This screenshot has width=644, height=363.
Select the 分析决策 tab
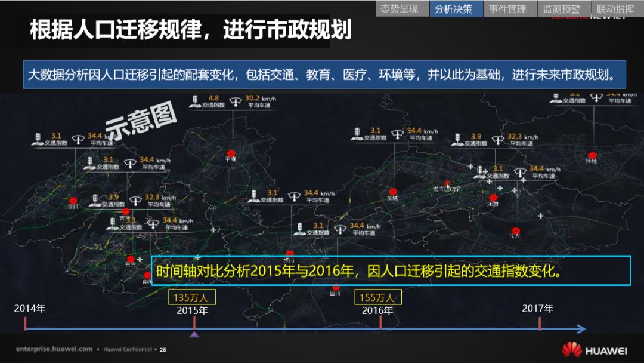456,8
